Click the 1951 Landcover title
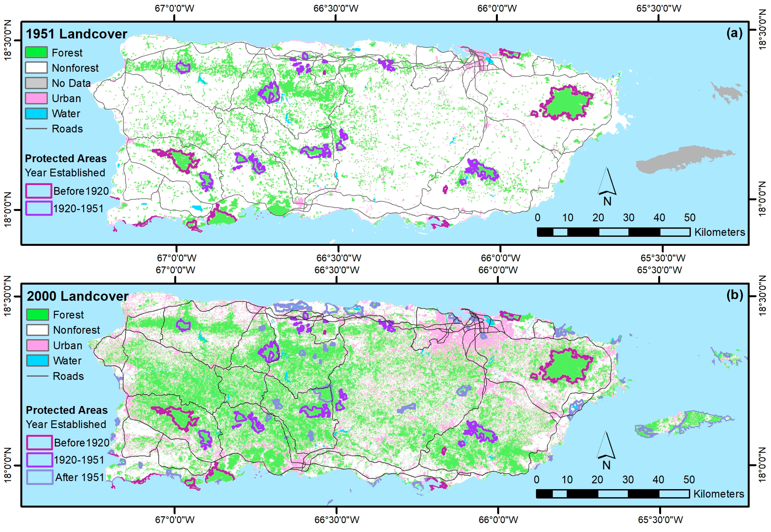The image size is (771, 532). pos(76,34)
